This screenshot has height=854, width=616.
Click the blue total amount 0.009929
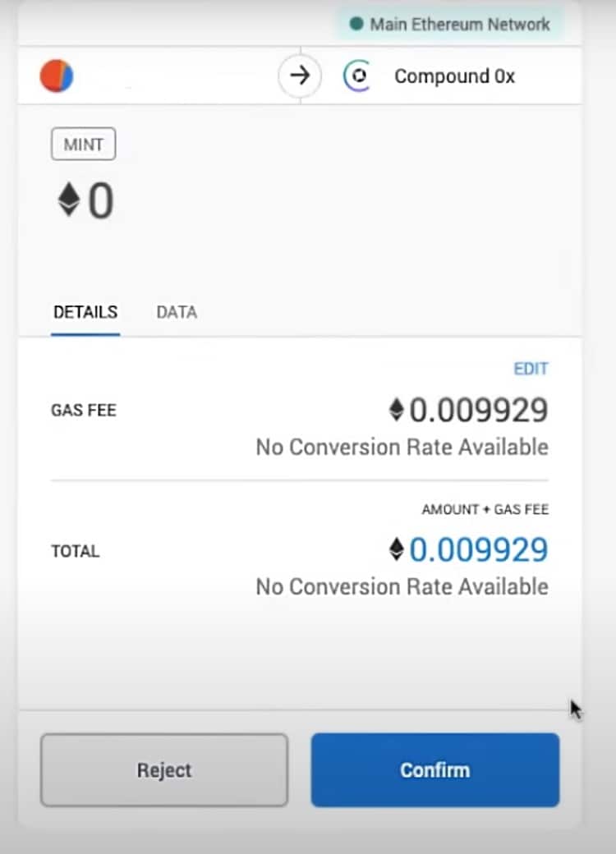click(x=478, y=549)
